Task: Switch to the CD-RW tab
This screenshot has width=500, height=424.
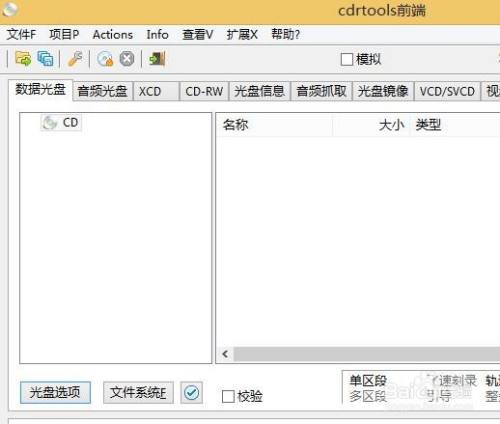Action: [204, 91]
